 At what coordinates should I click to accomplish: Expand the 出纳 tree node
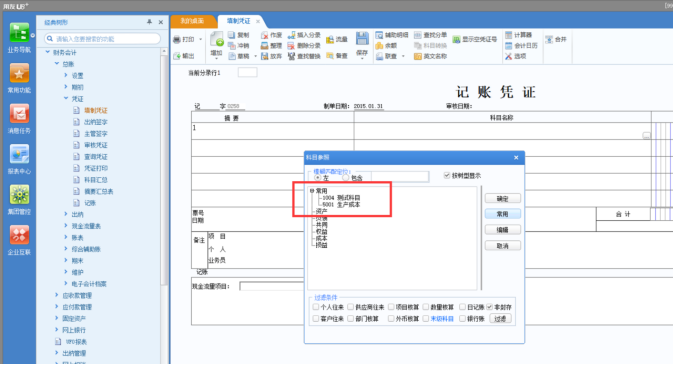66,214
